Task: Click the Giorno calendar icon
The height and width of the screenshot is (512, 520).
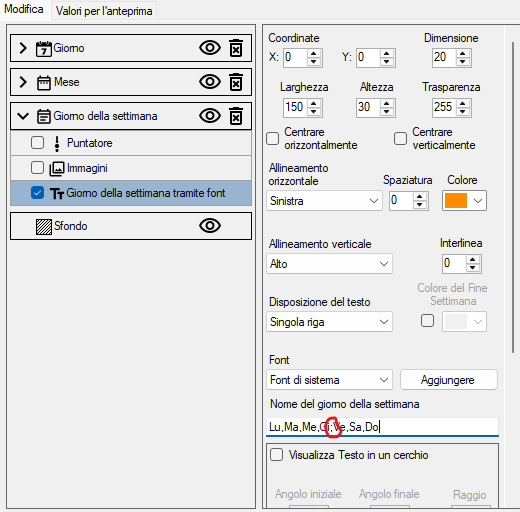Action: click(44, 49)
